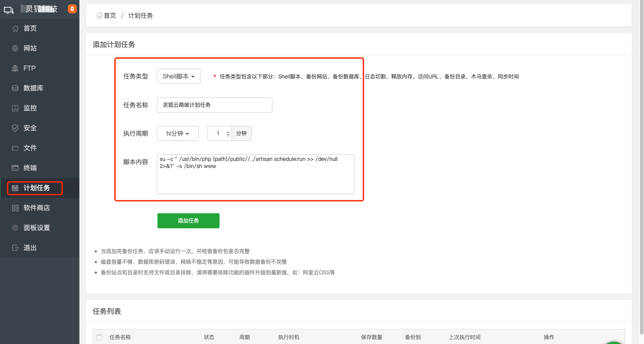Click the 保存数量 column header

click(372, 337)
